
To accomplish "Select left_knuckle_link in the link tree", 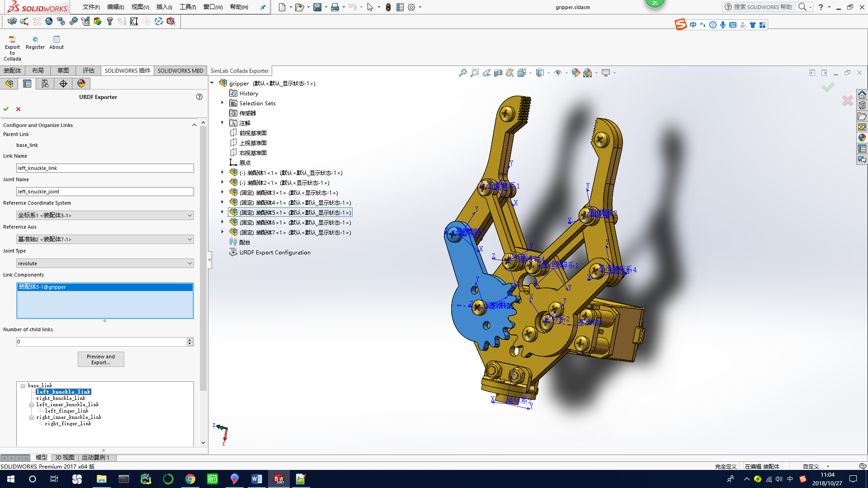I will tap(63, 392).
